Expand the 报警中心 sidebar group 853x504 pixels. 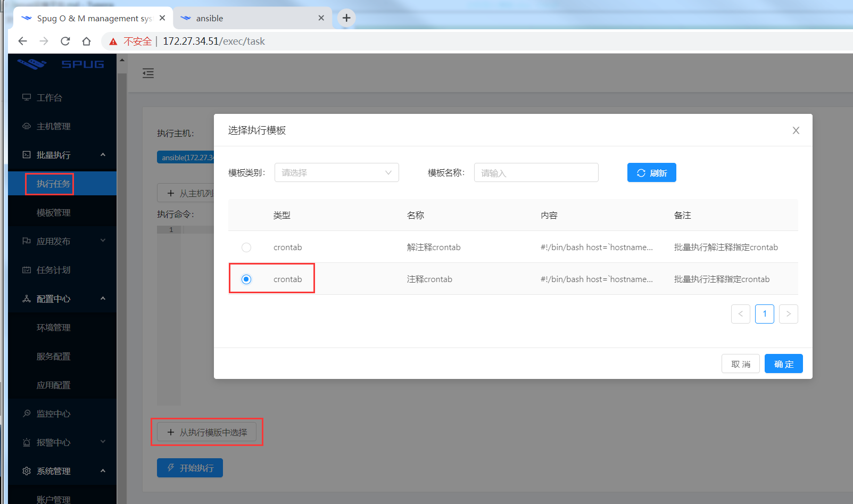[x=62, y=443]
